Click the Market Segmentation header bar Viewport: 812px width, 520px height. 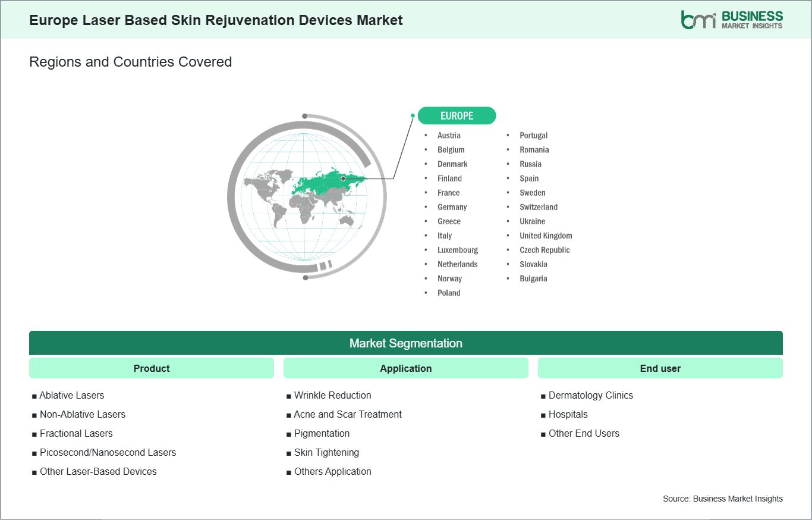click(x=406, y=343)
